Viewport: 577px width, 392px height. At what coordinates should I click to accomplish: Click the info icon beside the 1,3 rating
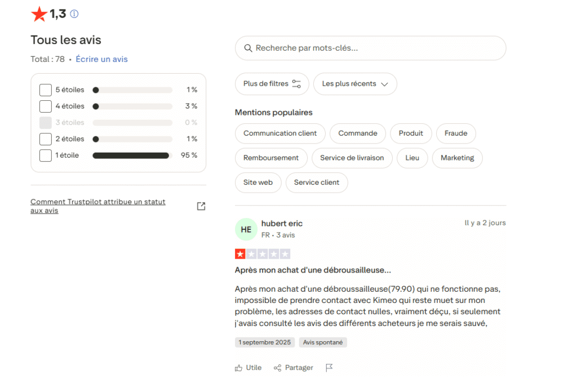coord(74,14)
